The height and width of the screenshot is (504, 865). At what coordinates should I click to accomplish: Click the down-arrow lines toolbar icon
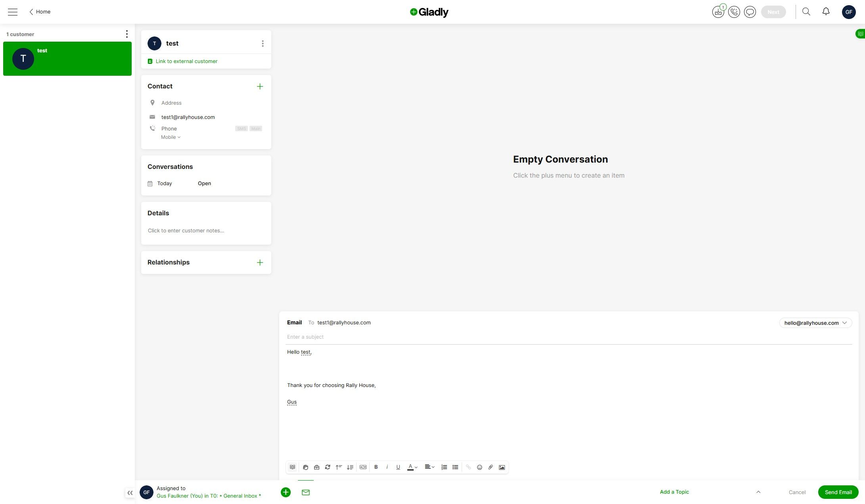[350, 467]
